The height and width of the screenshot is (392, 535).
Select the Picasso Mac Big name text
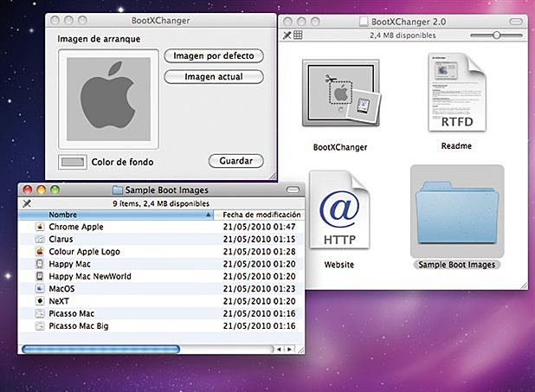pyautogui.click(x=79, y=326)
